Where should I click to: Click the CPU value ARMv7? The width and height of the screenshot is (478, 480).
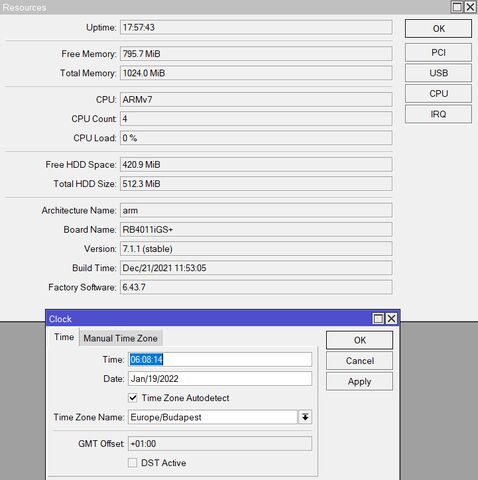click(256, 99)
